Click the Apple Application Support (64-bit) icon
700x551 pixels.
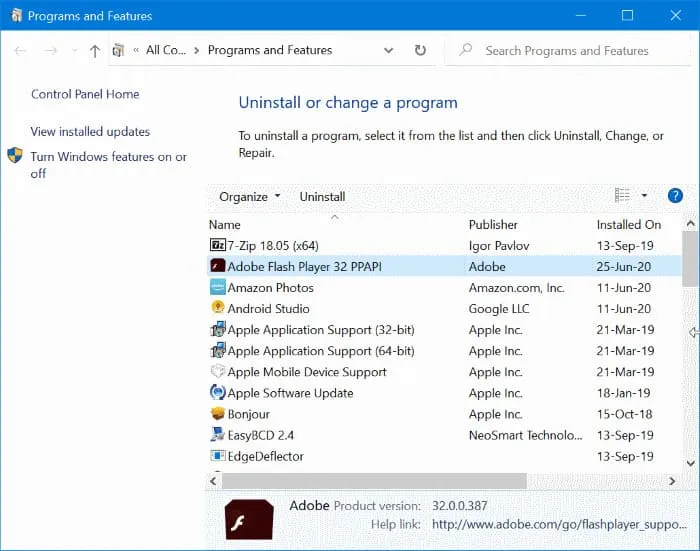217,350
